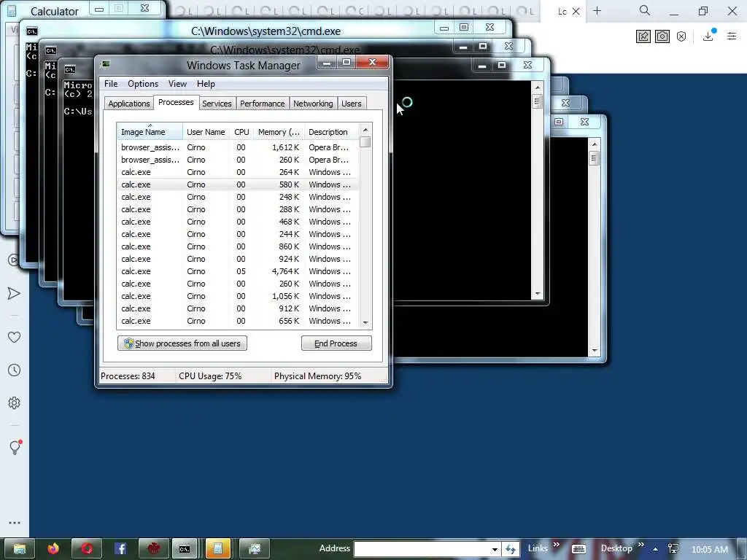The height and width of the screenshot is (560, 747).
Task: Click the process list scroll-down arrow
Action: pyautogui.click(x=365, y=323)
